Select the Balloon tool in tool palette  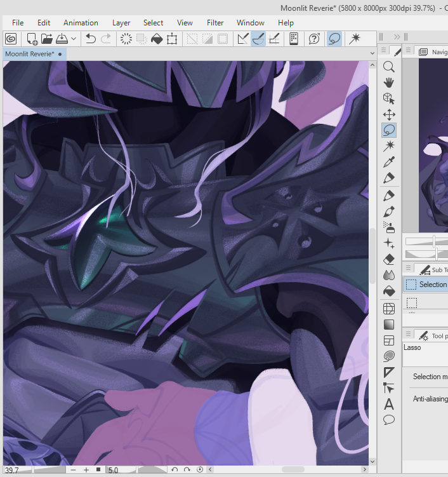coord(389,420)
